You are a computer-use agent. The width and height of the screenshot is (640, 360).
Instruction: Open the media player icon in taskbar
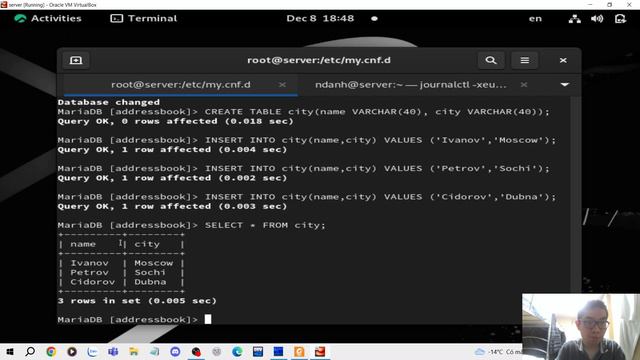(x=72, y=351)
